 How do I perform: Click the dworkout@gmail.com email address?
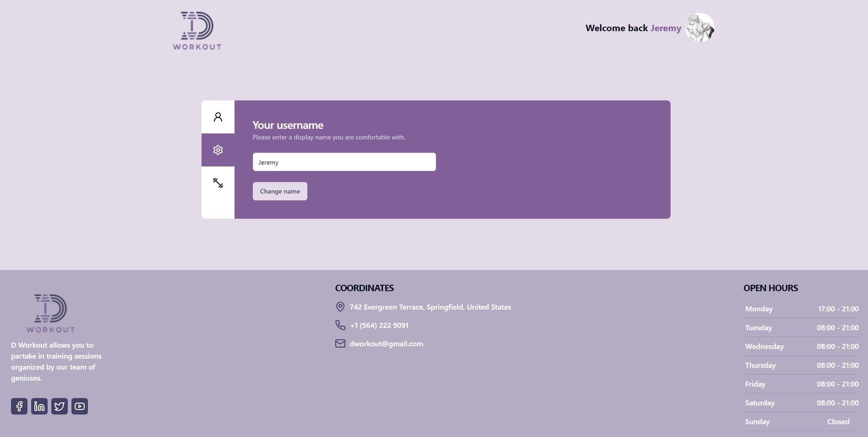point(386,343)
